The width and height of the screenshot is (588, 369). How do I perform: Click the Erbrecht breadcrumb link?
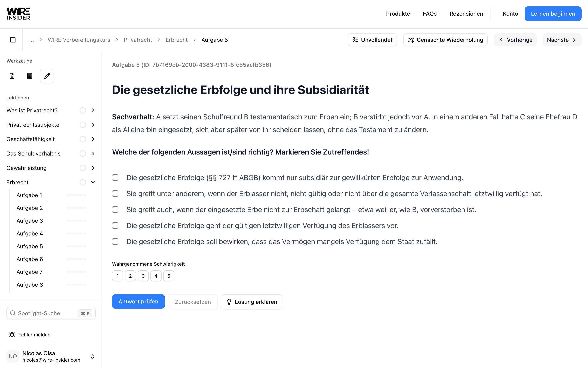[x=176, y=40]
